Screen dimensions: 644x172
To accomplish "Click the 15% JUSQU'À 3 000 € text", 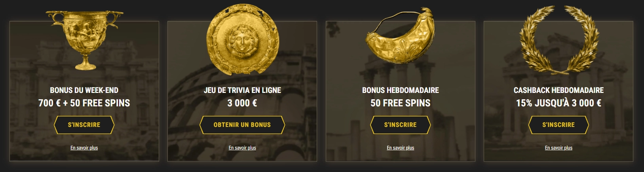I will click(559, 103).
